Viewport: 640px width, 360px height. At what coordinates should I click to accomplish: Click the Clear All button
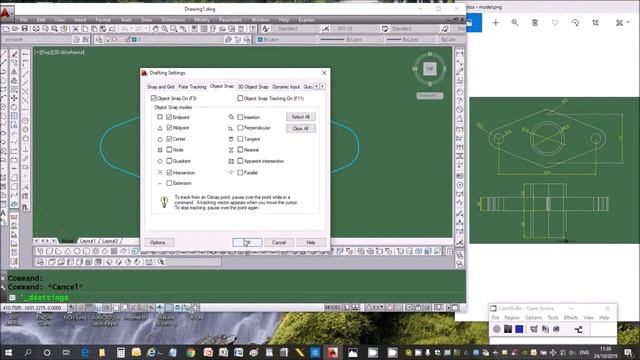pos(301,129)
